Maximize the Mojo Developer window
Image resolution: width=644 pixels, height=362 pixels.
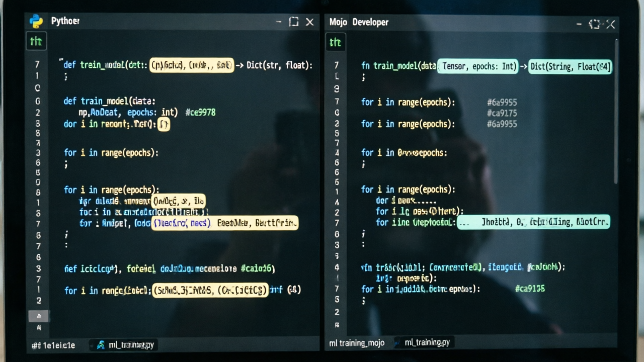click(595, 24)
